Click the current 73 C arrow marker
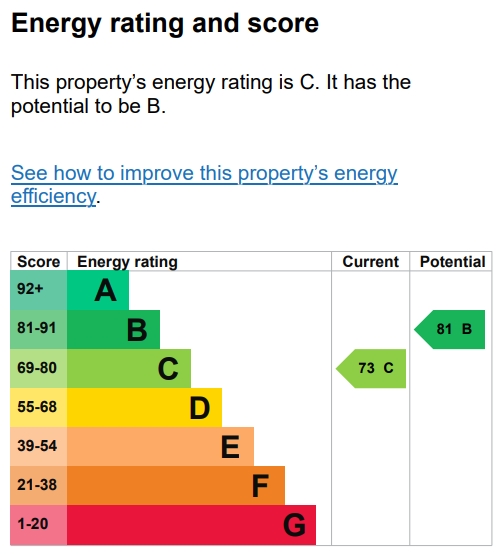 pyautogui.click(x=371, y=369)
